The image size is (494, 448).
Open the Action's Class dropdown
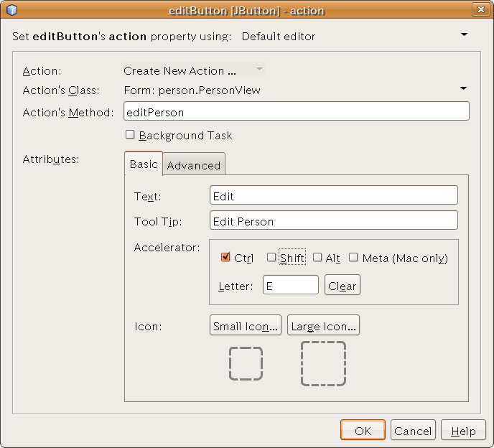click(463, 89)
